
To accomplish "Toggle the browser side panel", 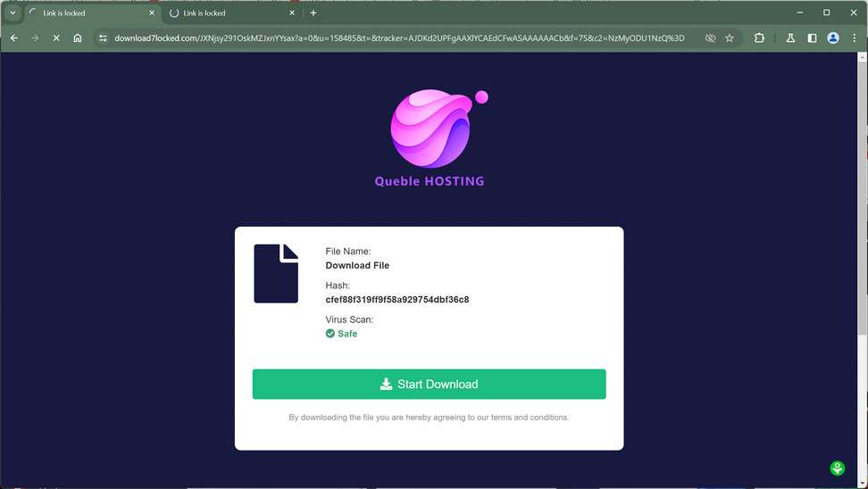I will point(812,37).
